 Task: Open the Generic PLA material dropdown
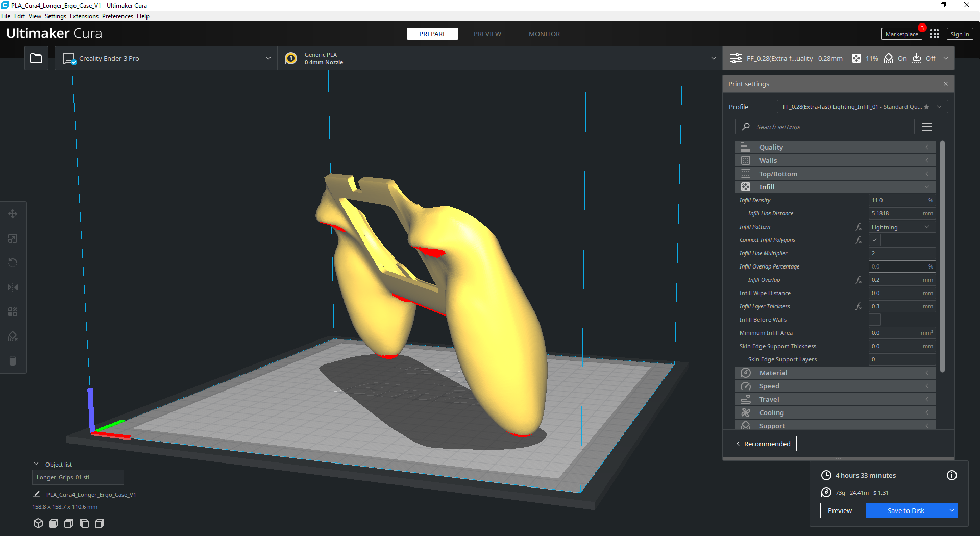coord(500,58)
